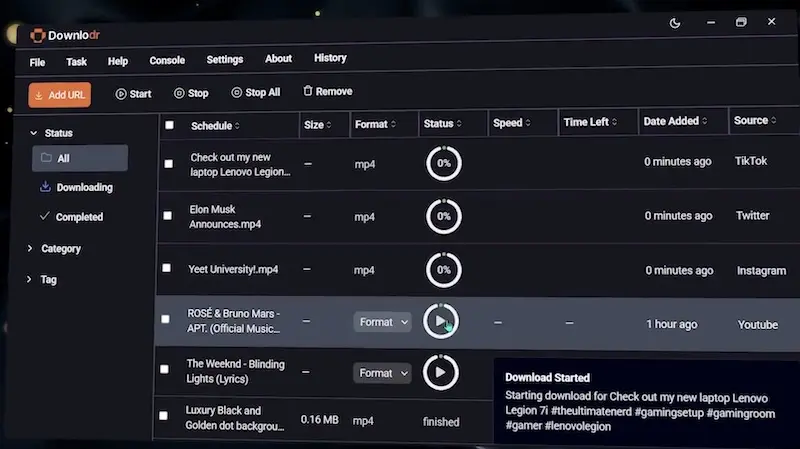Sort the list by Date Added column

676,121
